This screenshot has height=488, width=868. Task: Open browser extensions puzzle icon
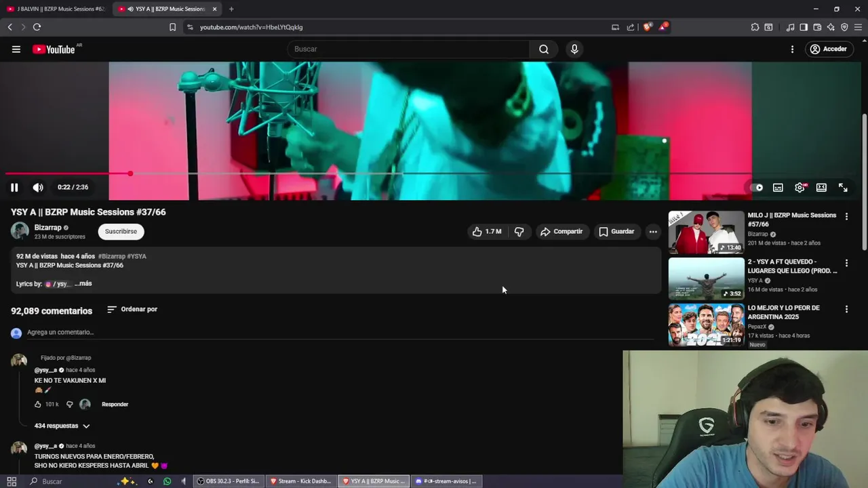click(x=755, y=27)
